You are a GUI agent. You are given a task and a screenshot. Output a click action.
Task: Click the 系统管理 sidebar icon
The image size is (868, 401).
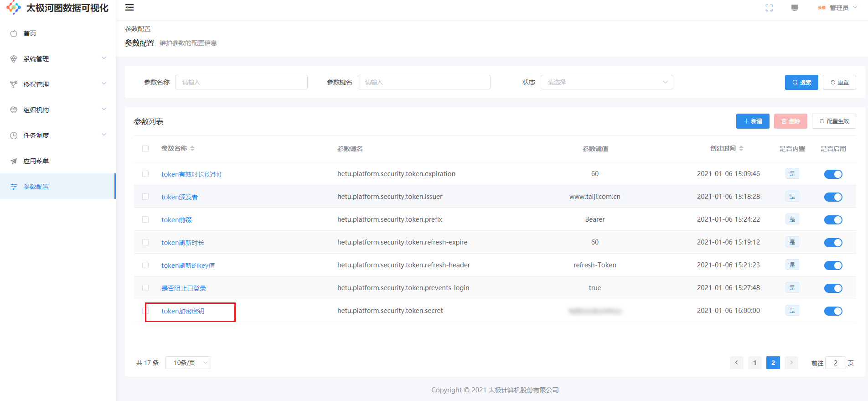(14, 59)
